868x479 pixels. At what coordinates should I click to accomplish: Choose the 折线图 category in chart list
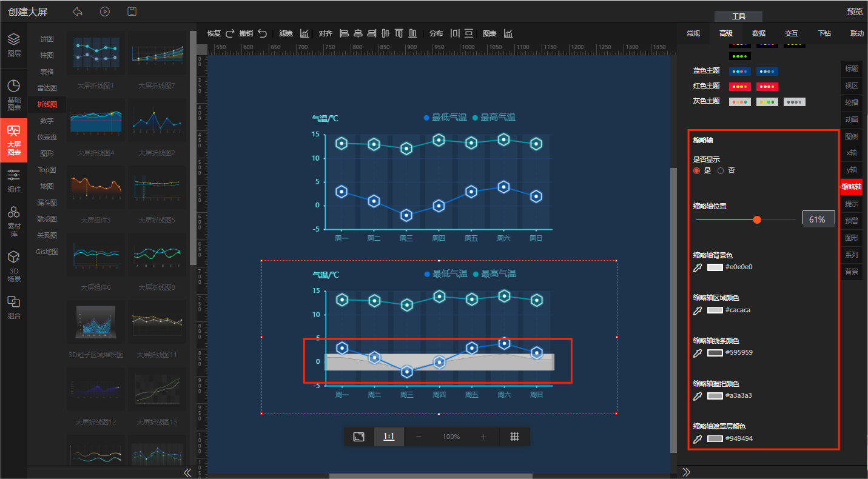pyautogui.click(x=47, y=105)
